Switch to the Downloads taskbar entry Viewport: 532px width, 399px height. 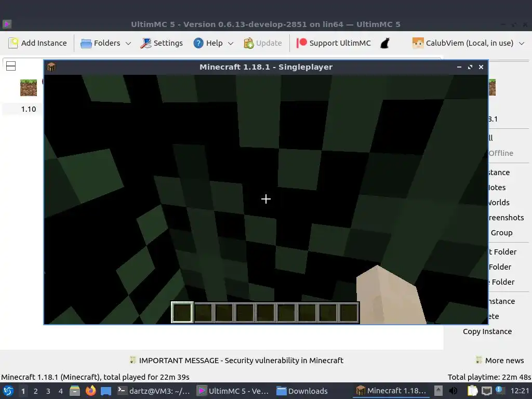[x=302, y=391]
